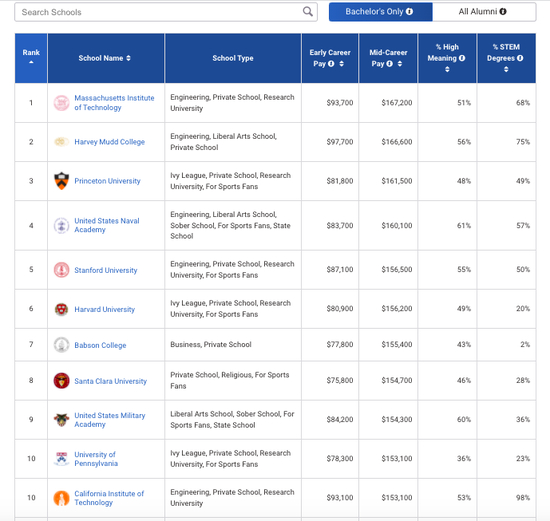
Task: Open the Babson College link
Action: click(100, 345)
